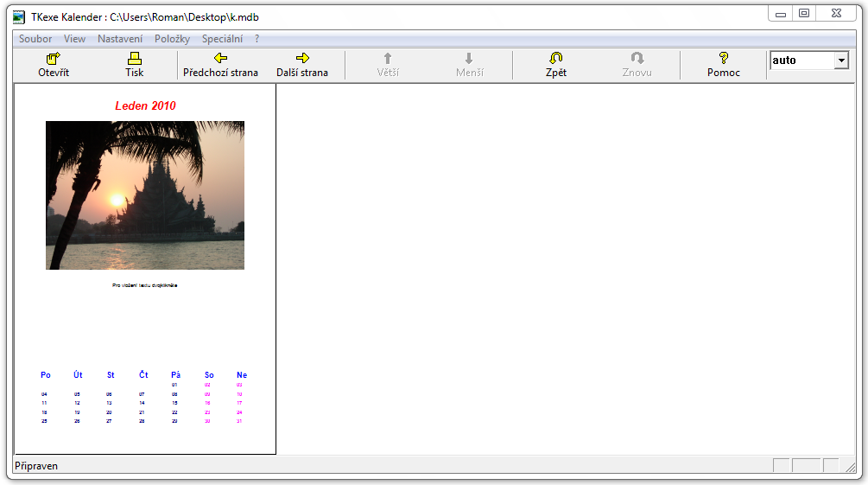Screen dimensions: 868x485
Task: Select the sunset temple photo on the calendar
Action: click(x=145, y=195)
